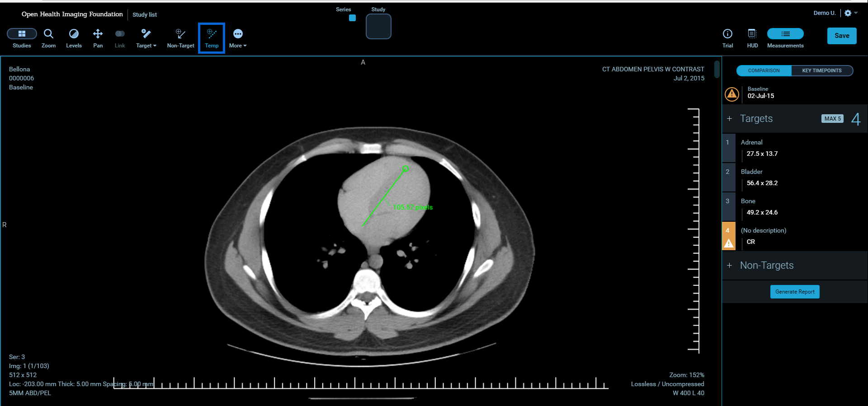Activate the Pan tool
This screenshot has height=406, width=868.
coord(98,38)
